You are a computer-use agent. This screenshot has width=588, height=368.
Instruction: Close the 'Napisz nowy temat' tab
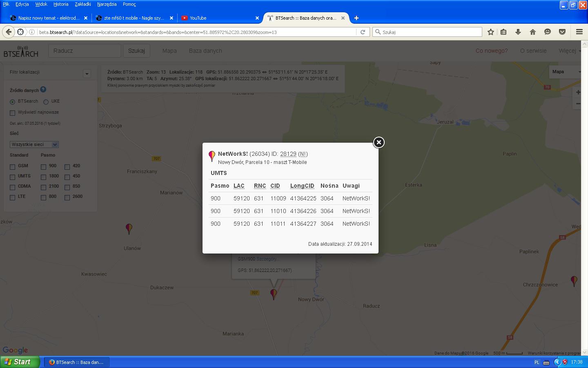click(86, 18)
